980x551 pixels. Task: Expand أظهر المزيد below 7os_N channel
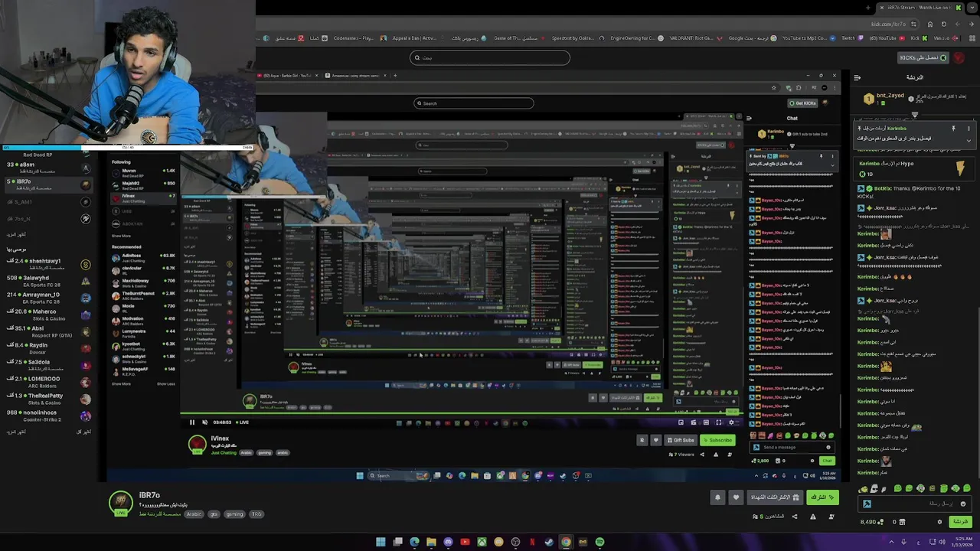[16, 234]
